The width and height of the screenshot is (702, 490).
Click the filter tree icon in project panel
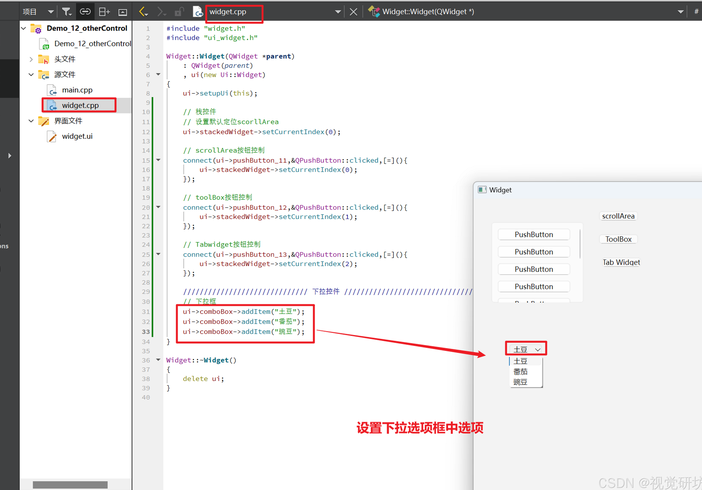66,12
